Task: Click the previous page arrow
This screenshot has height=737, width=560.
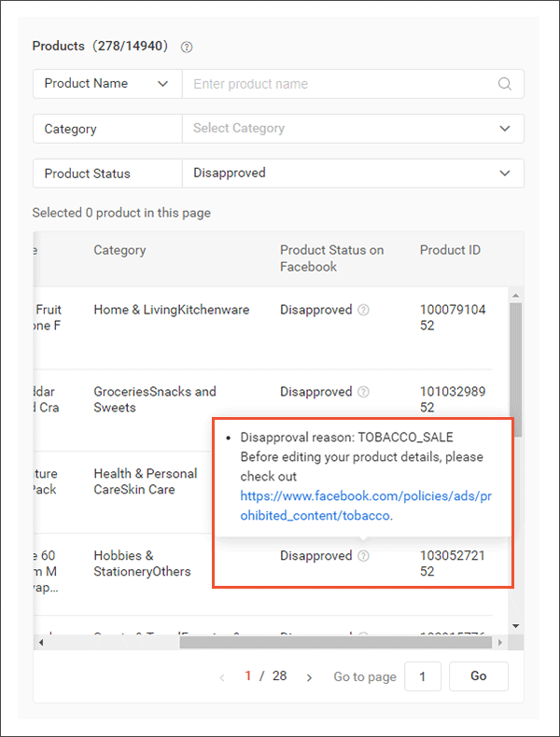Action: click(222, 677)
